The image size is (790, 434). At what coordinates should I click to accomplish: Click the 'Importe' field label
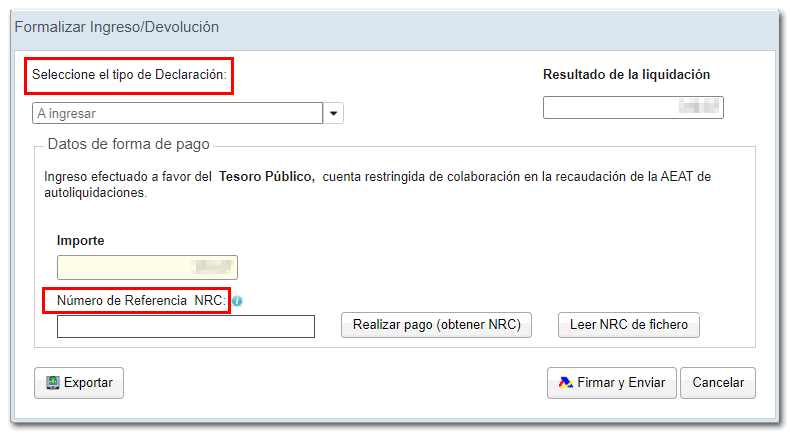pyautogui.click(x=80, y=241)
